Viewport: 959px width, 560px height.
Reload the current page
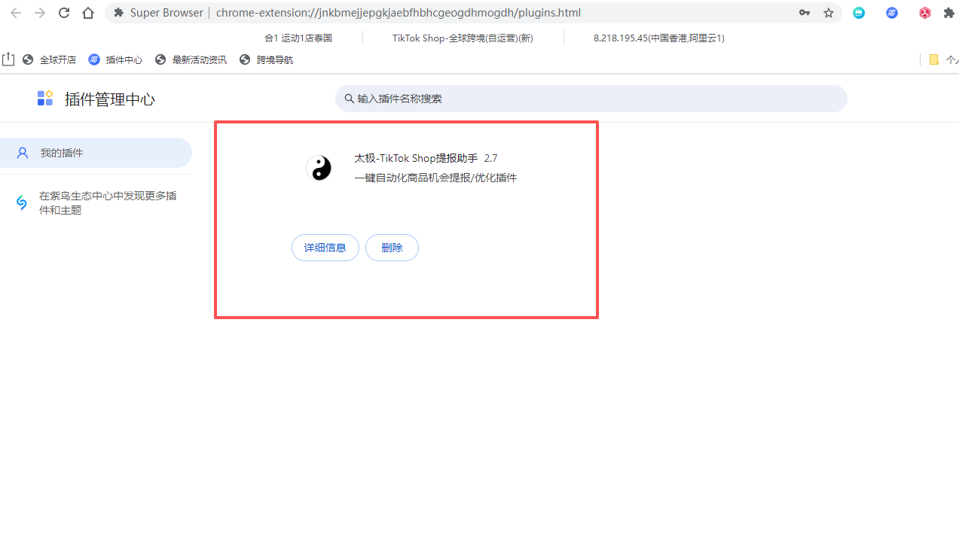64,13
